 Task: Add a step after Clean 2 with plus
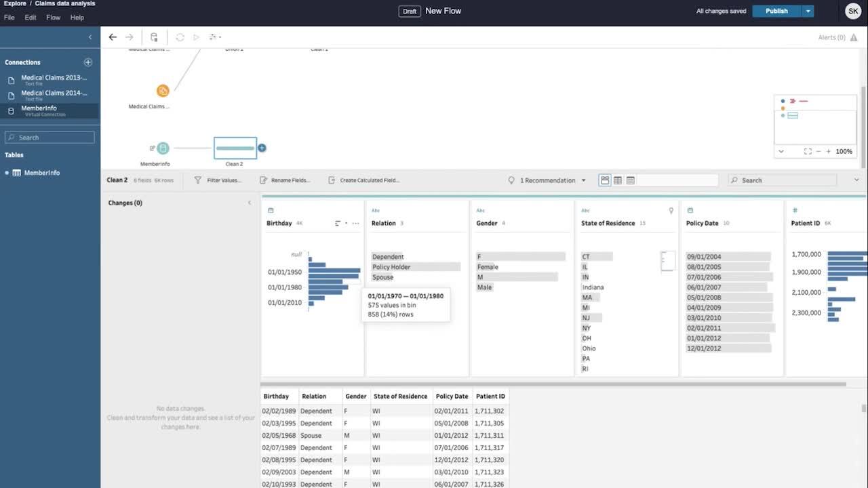click(262, 148)
